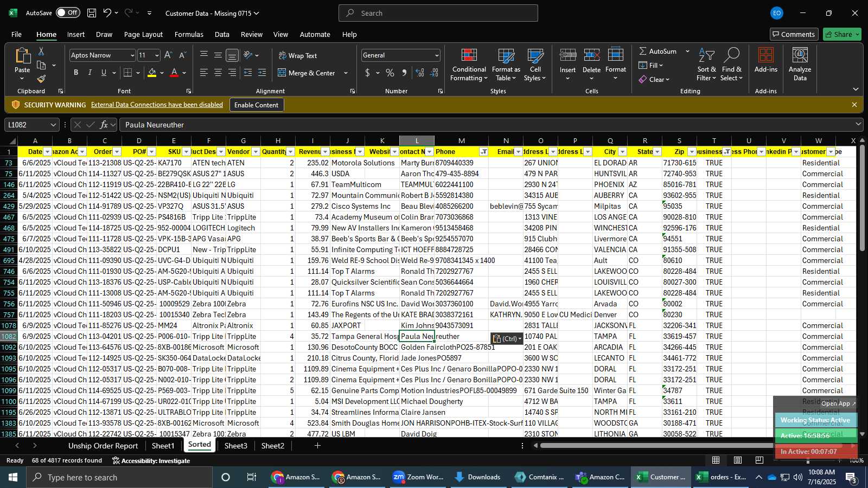Click Enable Content button

coord(256,105)
